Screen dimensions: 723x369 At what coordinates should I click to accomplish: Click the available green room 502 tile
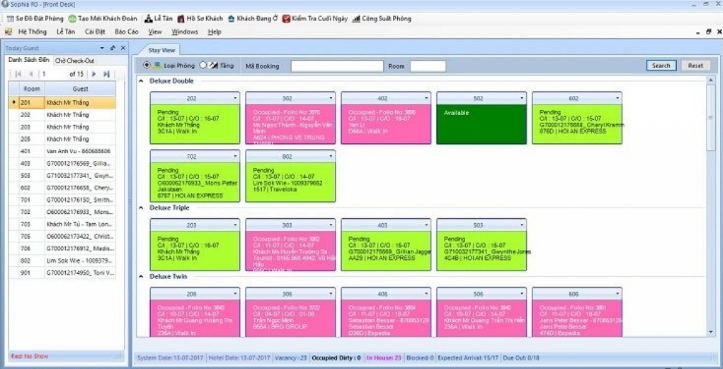coord(481,124)
